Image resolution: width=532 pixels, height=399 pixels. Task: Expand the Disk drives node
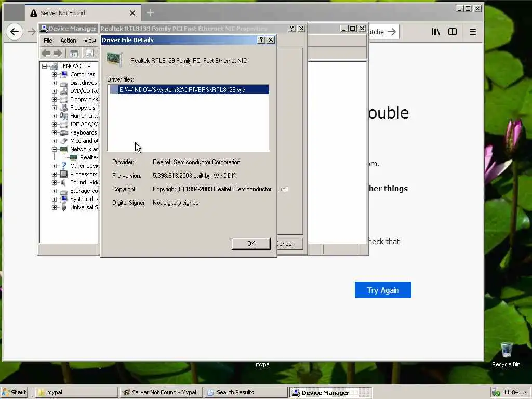[x=54, y=83]
